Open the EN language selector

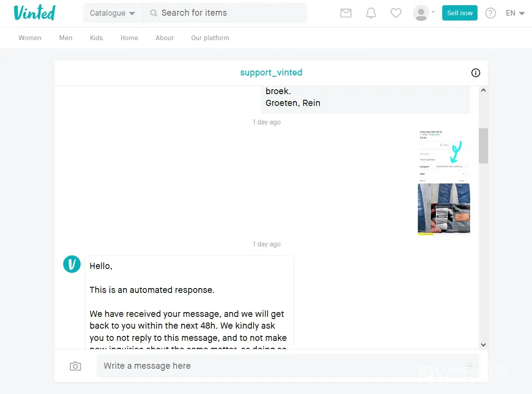(515, 13)
